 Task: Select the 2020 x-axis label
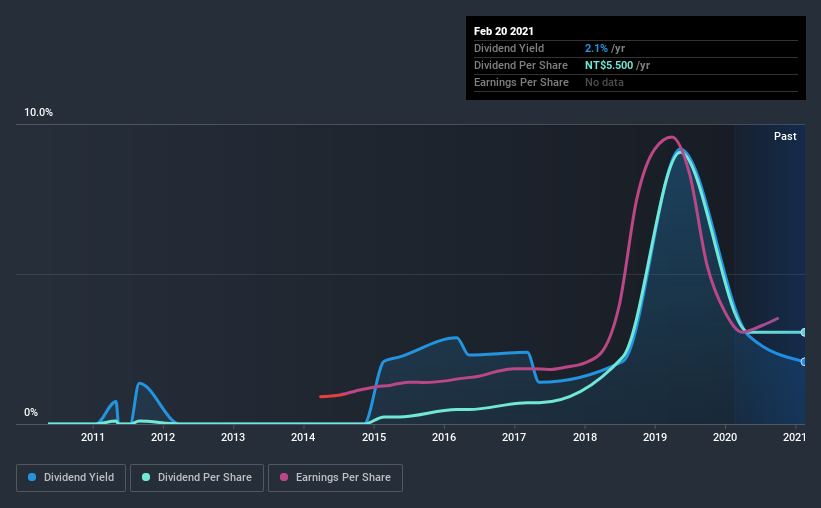click(725, 437)
